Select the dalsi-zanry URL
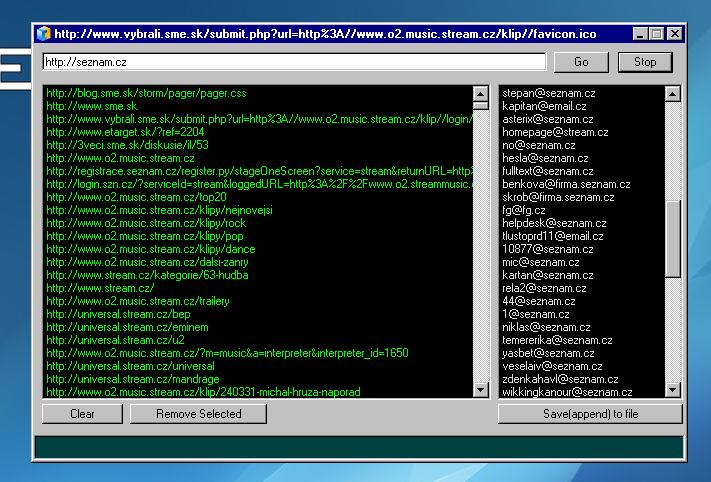Viewport: 711px width, 482px height. [147, 262]
